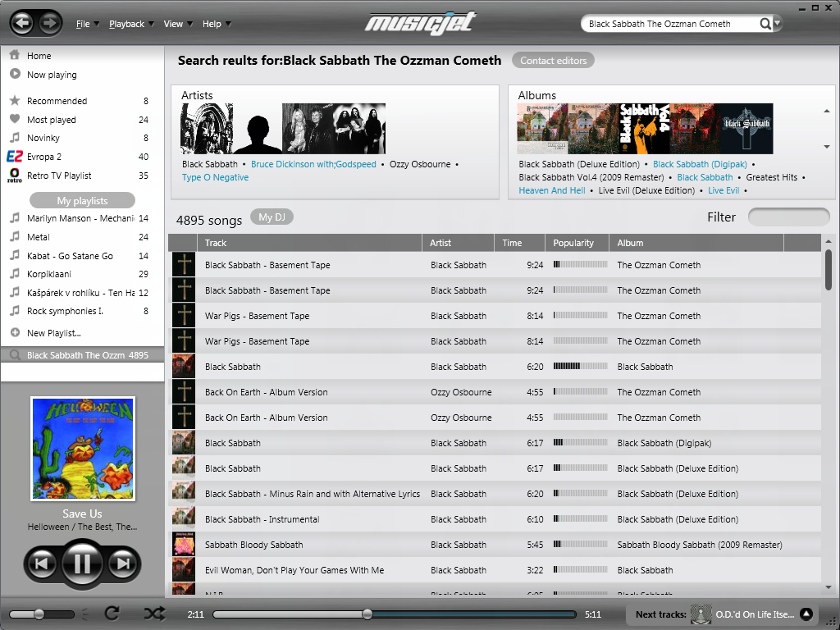Screen dimensions: 840x630
Task: Select Sabbath Bloody Sabbath track row
Action: pos(495,545)
